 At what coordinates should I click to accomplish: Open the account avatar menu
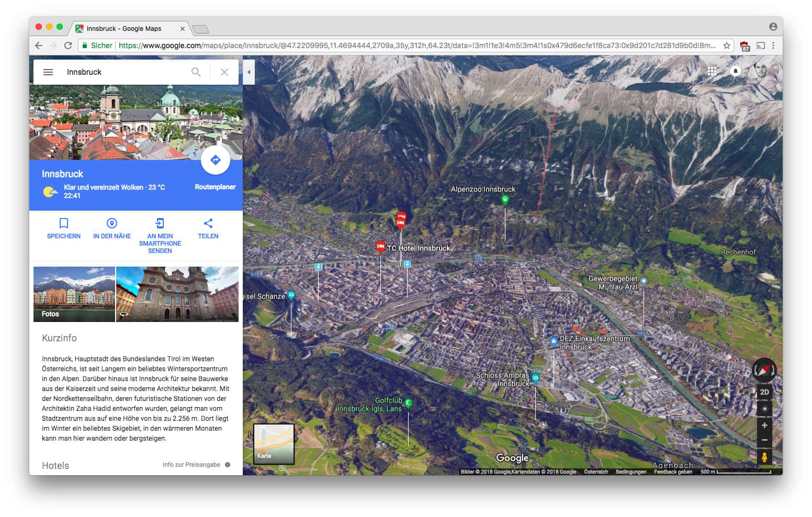(760, 71)
